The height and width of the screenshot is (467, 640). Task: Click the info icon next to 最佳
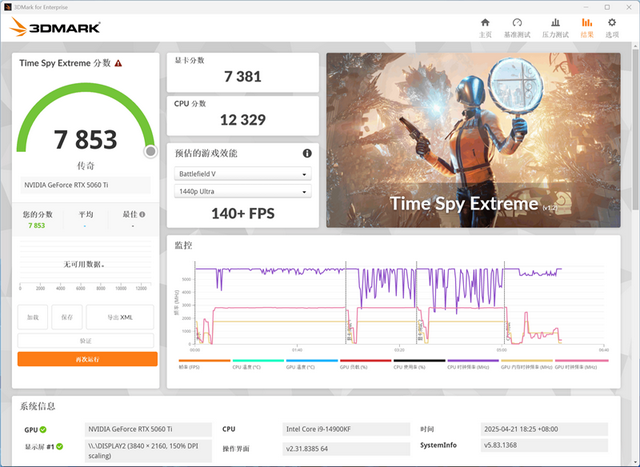pos(142,214)
